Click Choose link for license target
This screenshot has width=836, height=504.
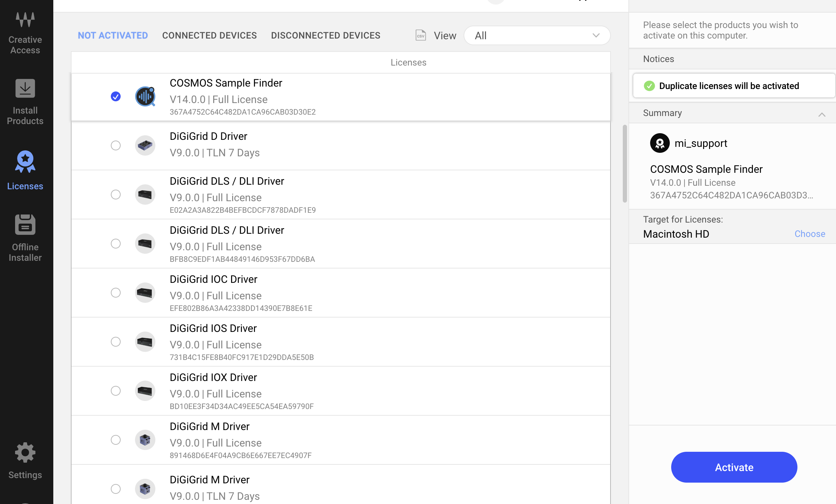tap(810, 234)
